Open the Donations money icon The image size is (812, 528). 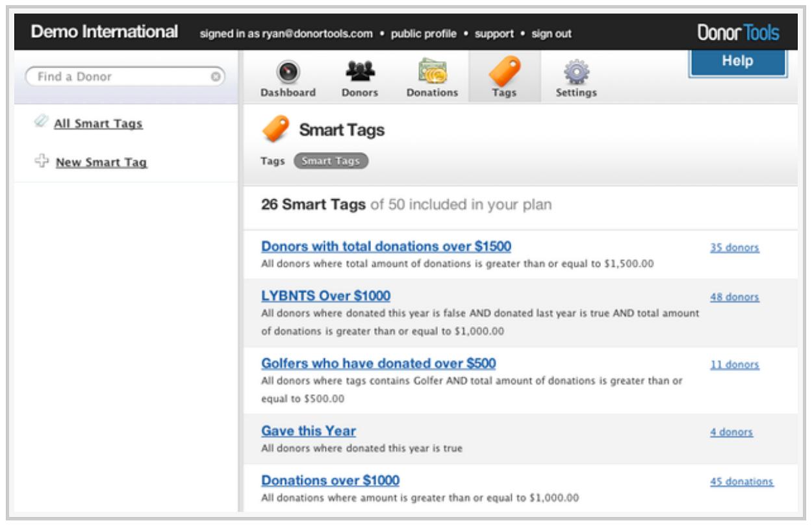[432, 71]
